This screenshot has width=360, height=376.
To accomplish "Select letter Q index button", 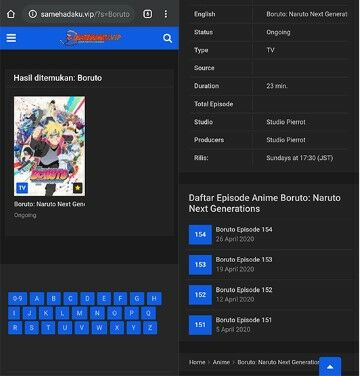I will [x=148, y=313].
